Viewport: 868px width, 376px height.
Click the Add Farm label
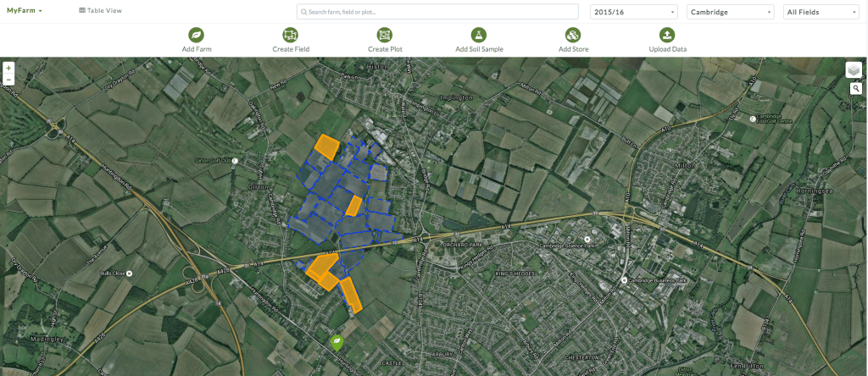tap(197, 49)
